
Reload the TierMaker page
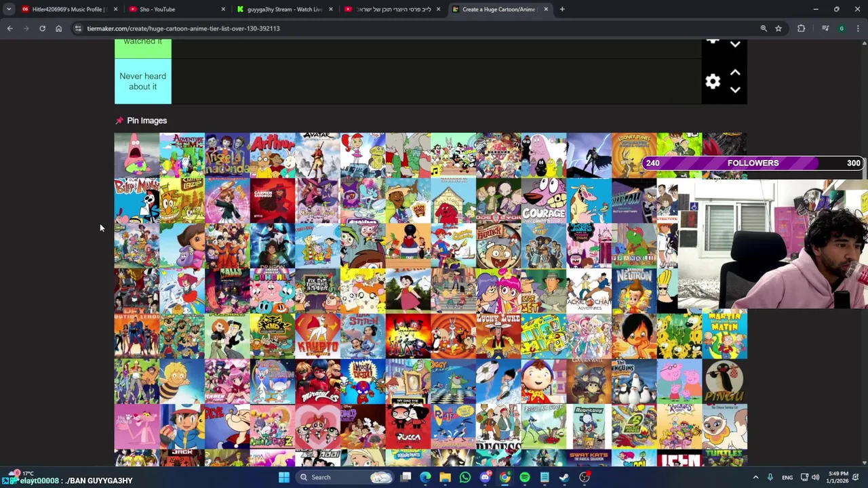(42, 28)
